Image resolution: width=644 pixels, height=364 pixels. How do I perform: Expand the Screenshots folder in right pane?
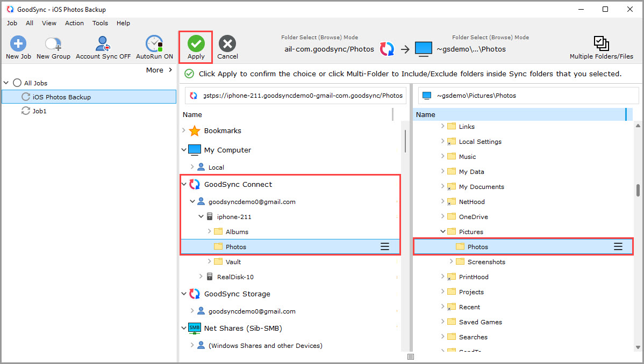[x=452, y=261]
